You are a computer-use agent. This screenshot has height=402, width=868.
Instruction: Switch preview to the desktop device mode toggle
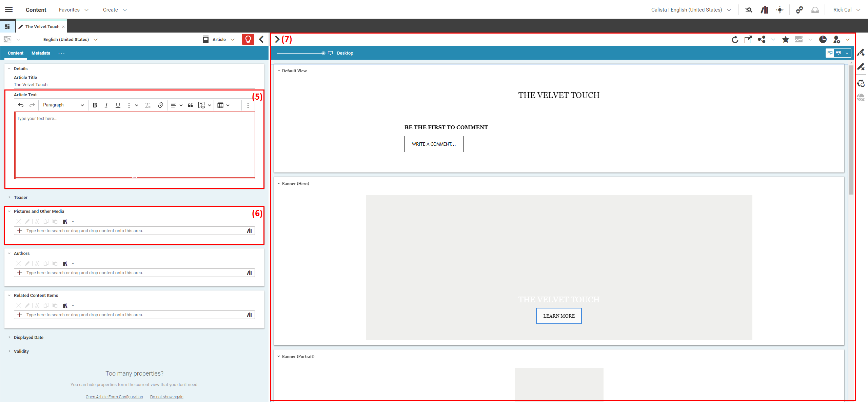coord(330,53)
